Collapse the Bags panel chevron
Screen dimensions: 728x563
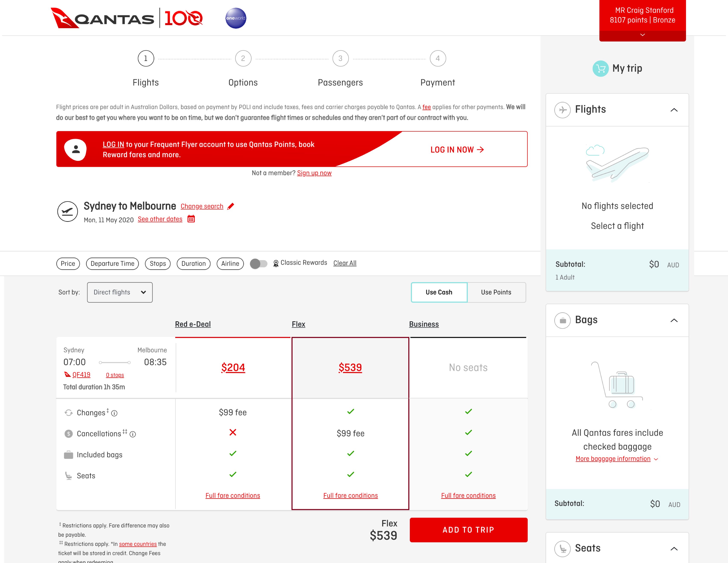[674, 320]
